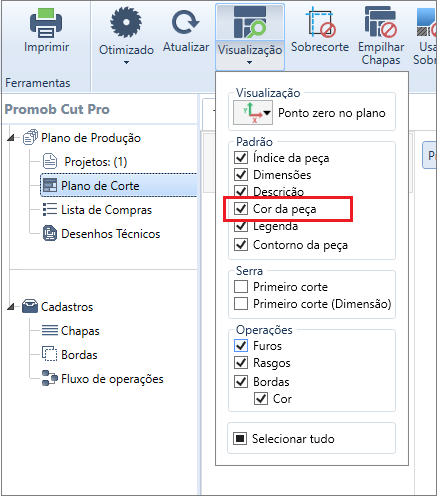Collapse the Cadastros tree node
Image resolution: width=437 pixels, height=496 pixels.
tap(12, 306)
